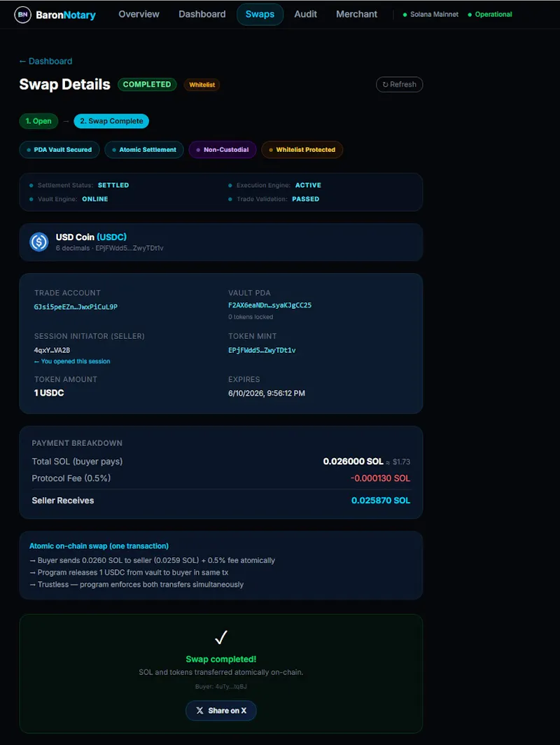Screen dimensions: 560x745
Task: Click the 0 tokens locked text
Action: tap(251, 317)
